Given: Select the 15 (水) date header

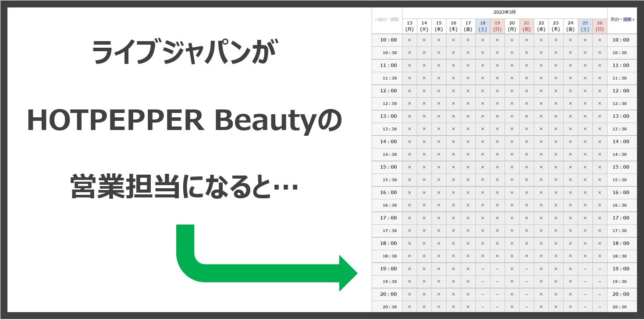Looking at the screenshot, I should pyautogui.click(x=439, y=26).
